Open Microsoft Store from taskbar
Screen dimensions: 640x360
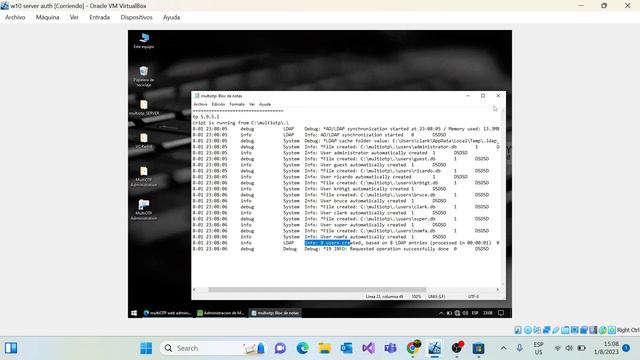pyautogui.click(x=478, y=348)
